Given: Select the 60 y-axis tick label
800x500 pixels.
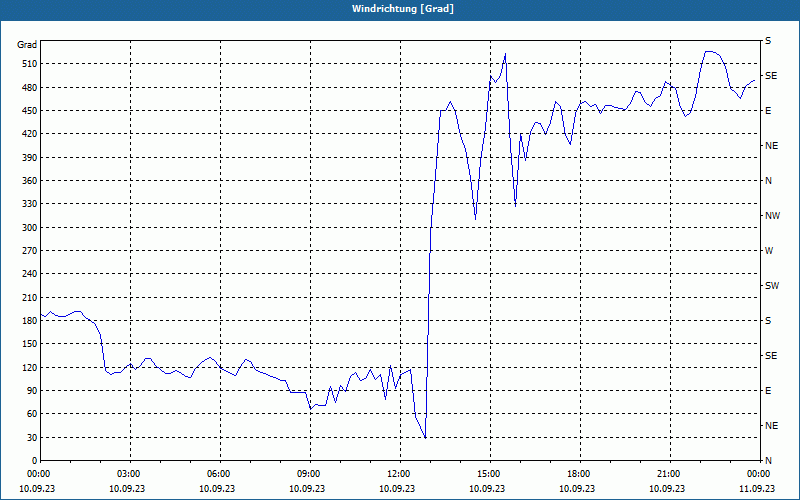Looking at the screenshot, I should point(33,414).
